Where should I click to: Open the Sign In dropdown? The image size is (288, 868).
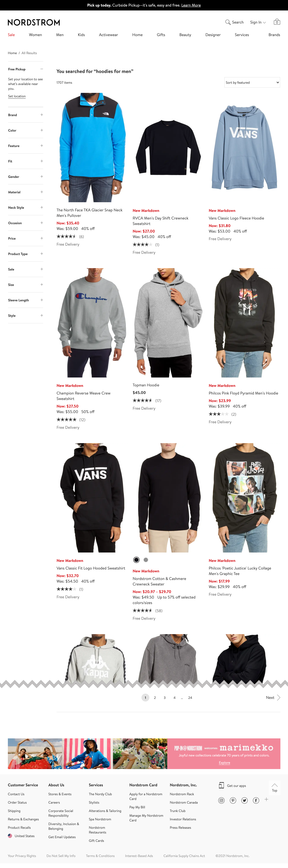click(x=258, y=22)
